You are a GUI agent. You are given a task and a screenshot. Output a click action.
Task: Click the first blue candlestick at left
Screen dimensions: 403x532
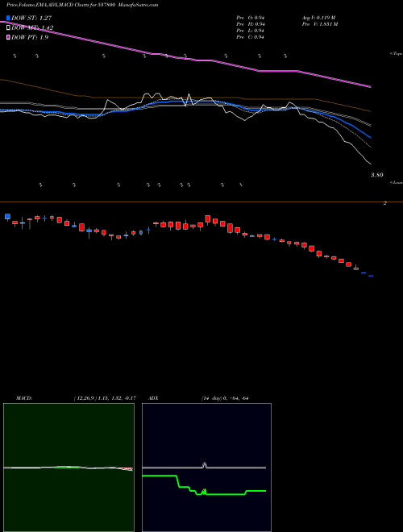(7, 217)
